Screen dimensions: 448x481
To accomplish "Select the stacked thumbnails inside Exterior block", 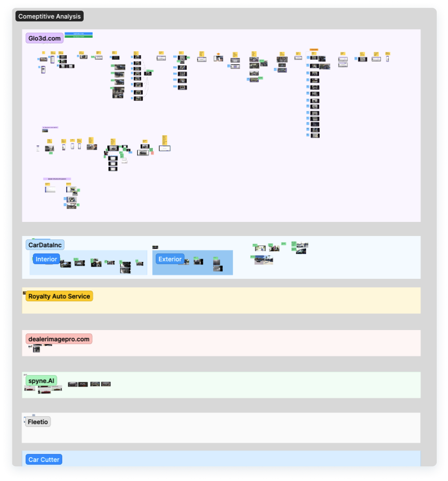I will coord(218,265).
